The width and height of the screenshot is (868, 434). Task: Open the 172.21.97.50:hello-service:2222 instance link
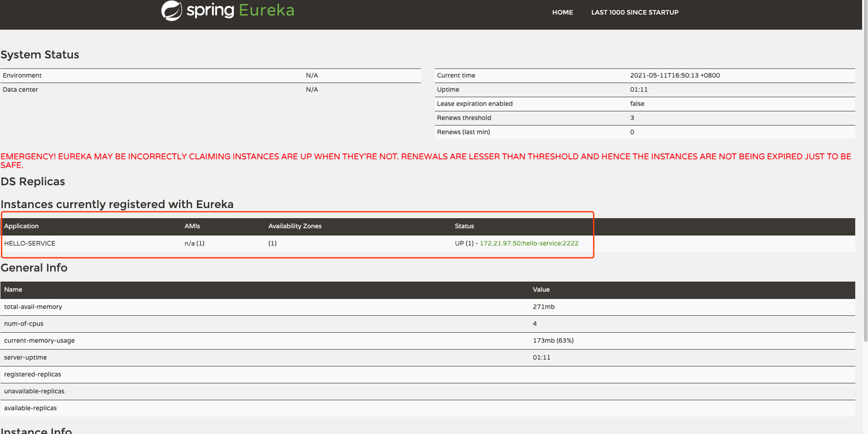coord(529,243)
